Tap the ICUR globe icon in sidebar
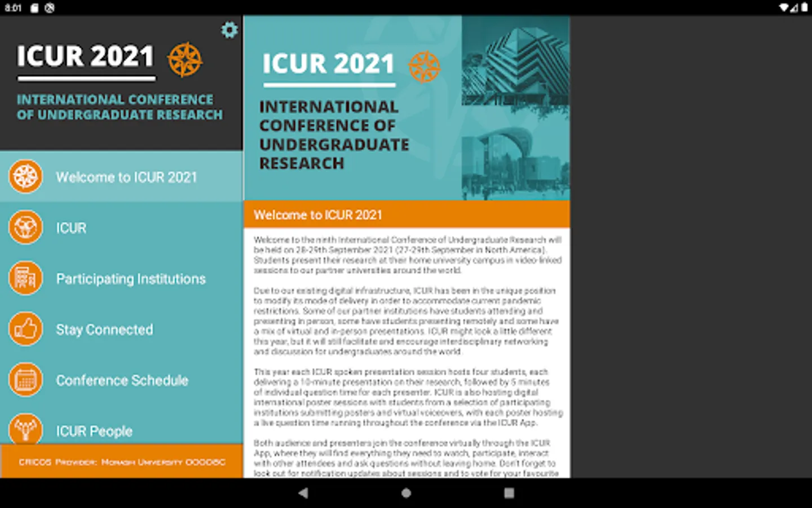 point(25,227)
